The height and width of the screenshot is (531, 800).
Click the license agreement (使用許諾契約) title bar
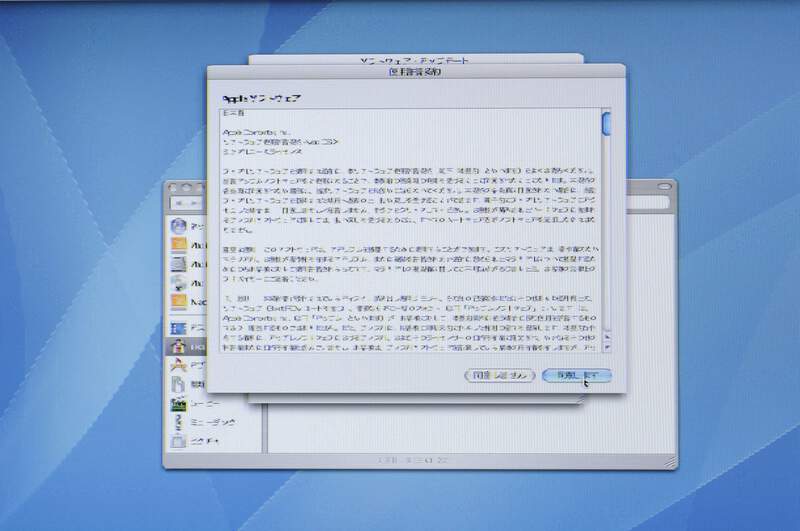(x=415, y=73)
